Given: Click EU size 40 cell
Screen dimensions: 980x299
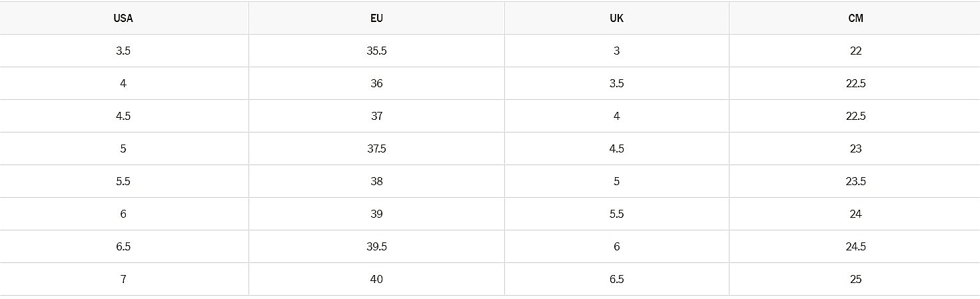Looking at the screenshot, I should (x=376, y=279).
